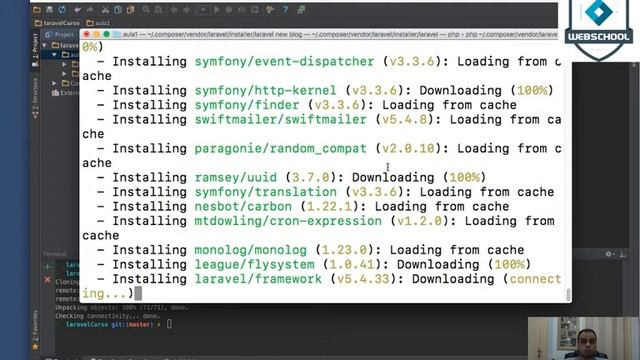Collapse the highlighted aula1 folder arrow

coord(55,54)
